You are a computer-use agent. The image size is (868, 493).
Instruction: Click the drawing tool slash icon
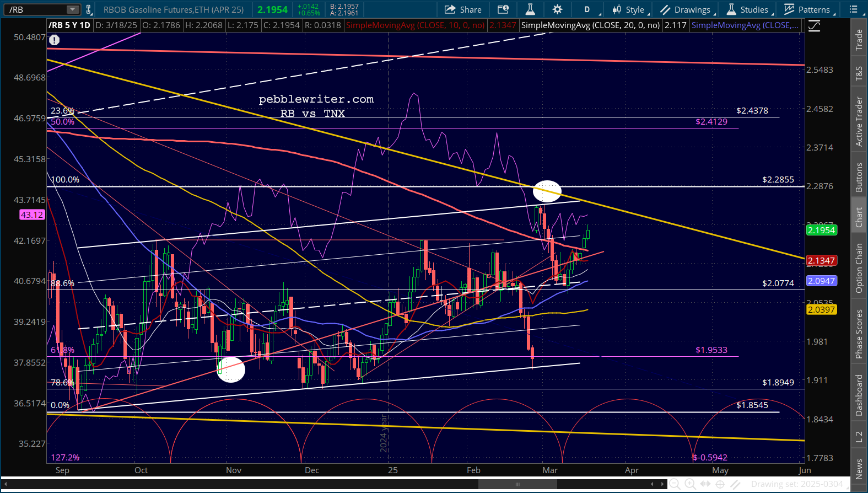click(735, 484)
